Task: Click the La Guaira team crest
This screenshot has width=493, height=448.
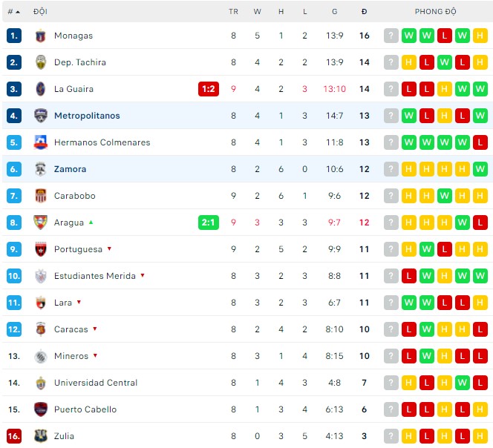Action: click(x=40, y=89)
